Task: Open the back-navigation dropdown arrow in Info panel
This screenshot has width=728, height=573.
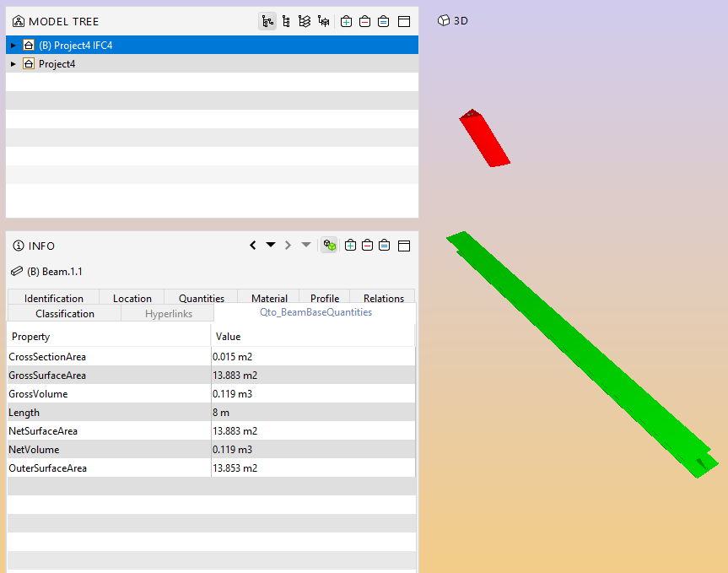Action: tap(270, 245)
